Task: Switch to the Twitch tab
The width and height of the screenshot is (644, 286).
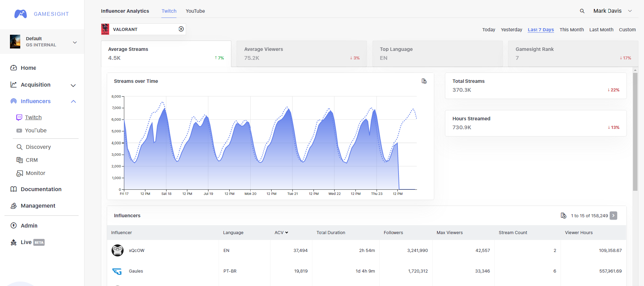Action: [x=169, y=11]
